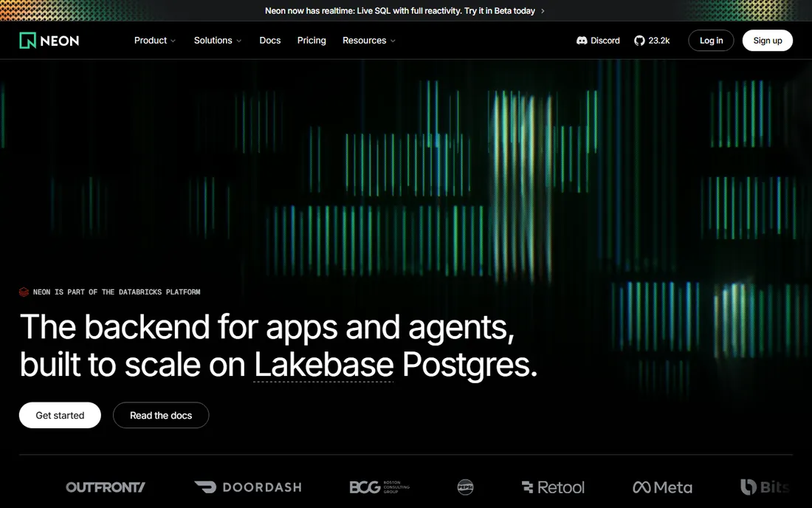
Task: Go to the Pricing page
Action: coord(312,41)
